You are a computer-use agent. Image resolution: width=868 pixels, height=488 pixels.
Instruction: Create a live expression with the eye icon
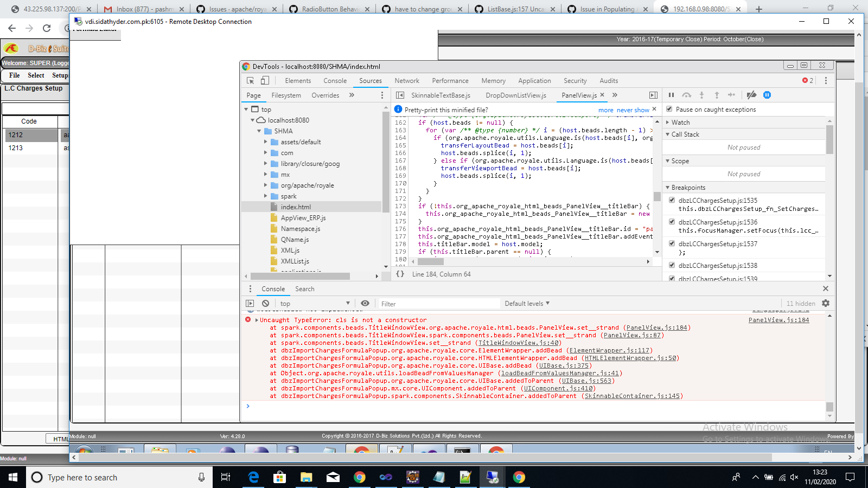365,303
